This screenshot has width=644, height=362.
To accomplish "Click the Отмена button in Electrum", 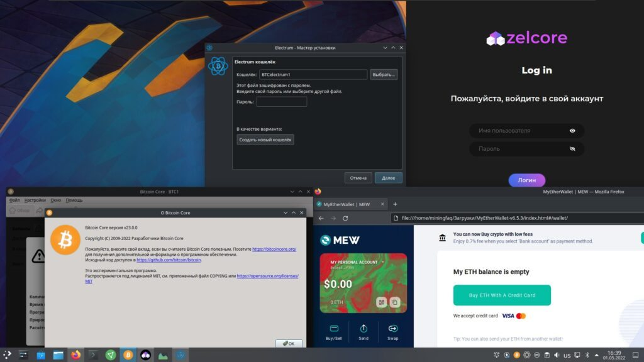I will click(x=358, y=178).
